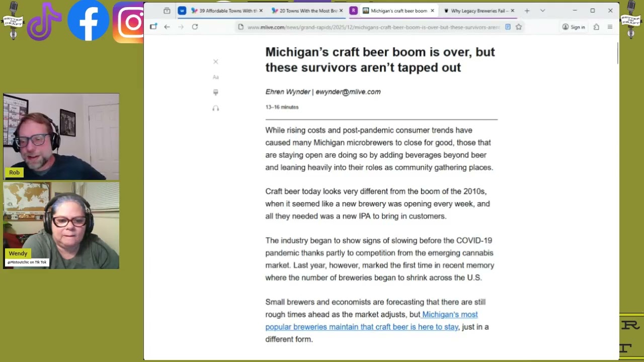Image resolution: width=644 pixels, height=362 pixels.
Task: Minimize the browser window
Action: point(575,11)
